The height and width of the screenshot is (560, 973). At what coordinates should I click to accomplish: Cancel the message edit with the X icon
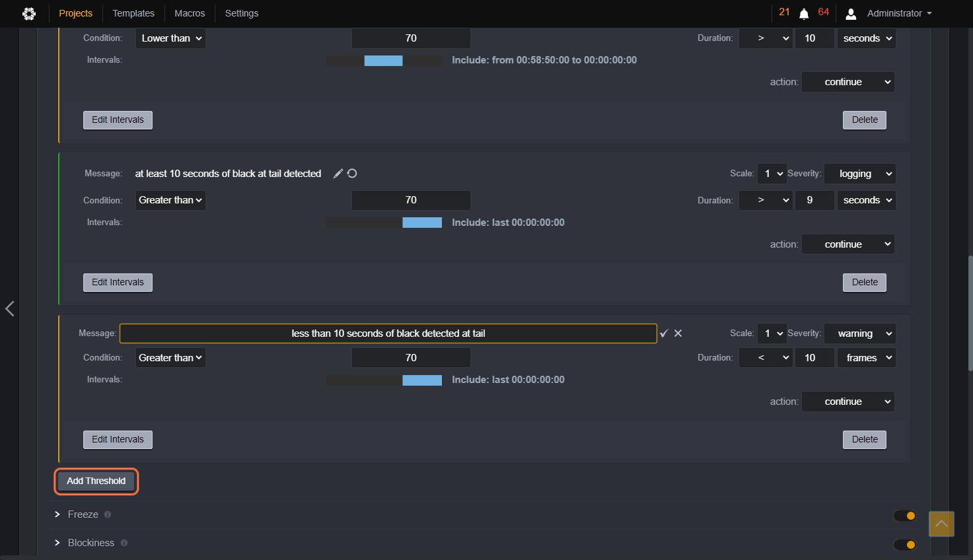tap(678, 333)
